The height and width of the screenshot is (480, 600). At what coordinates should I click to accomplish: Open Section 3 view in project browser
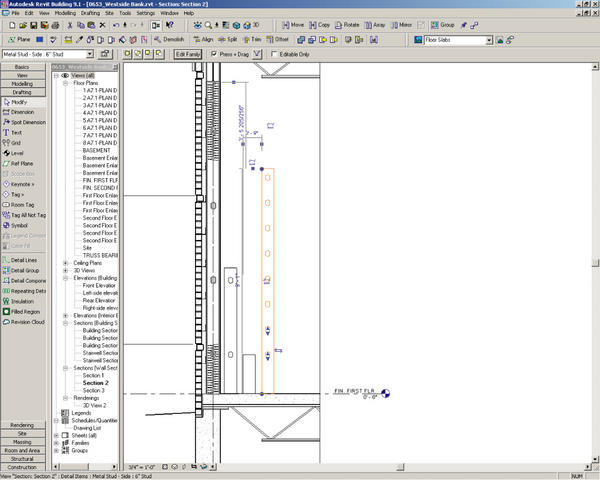coord(93,390)
